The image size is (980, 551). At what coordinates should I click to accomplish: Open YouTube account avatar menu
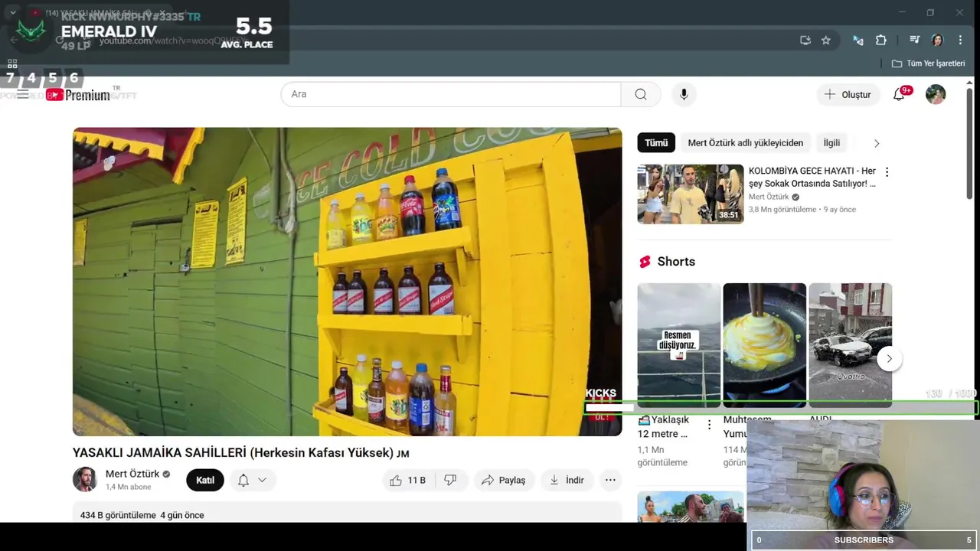pyautogui.click(x=936, y=94)
